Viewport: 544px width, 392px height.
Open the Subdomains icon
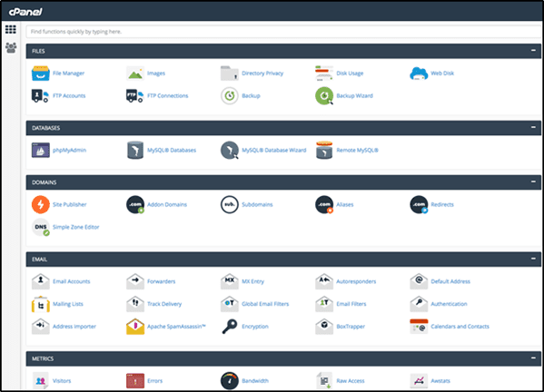tap(230, 204)
